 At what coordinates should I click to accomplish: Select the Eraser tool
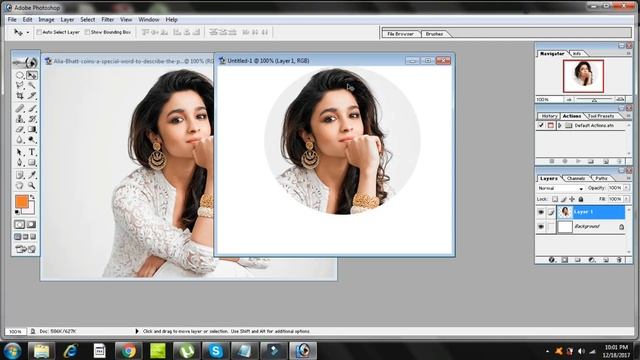coord(20,129)
